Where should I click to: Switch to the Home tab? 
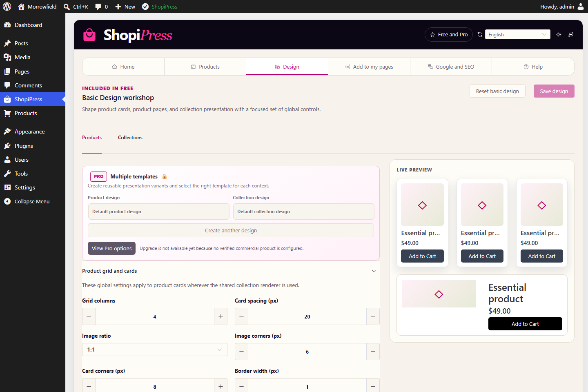tap(123, 67)
